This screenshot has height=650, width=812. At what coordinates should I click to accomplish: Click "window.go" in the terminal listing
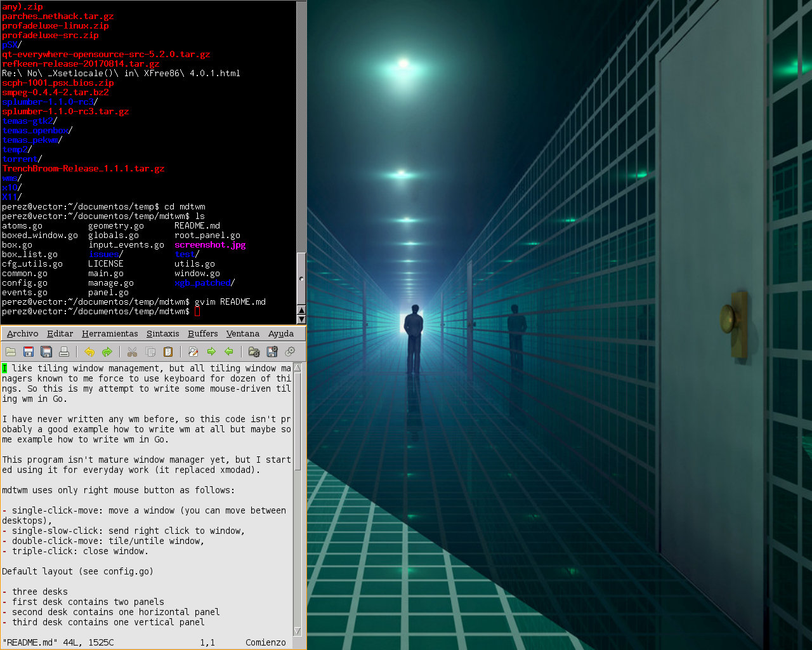(197, 274)
